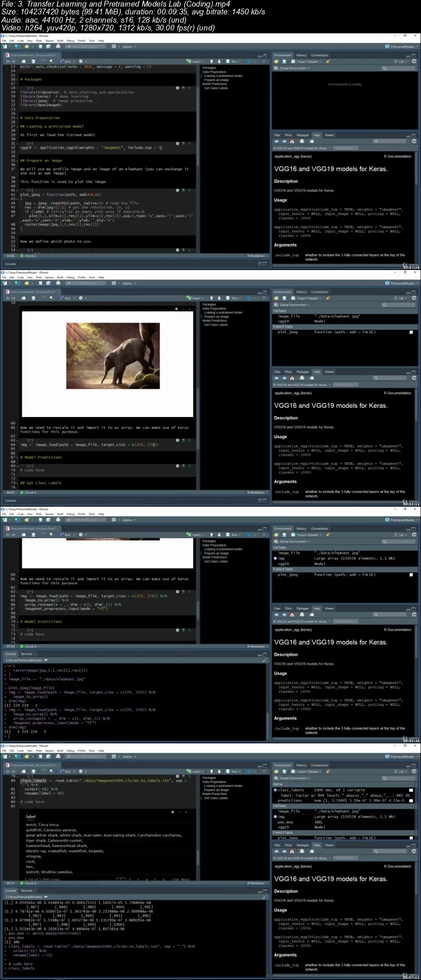Maximize console pane in the 00:07:42 frame
The image size is (421, 980).
265,891
